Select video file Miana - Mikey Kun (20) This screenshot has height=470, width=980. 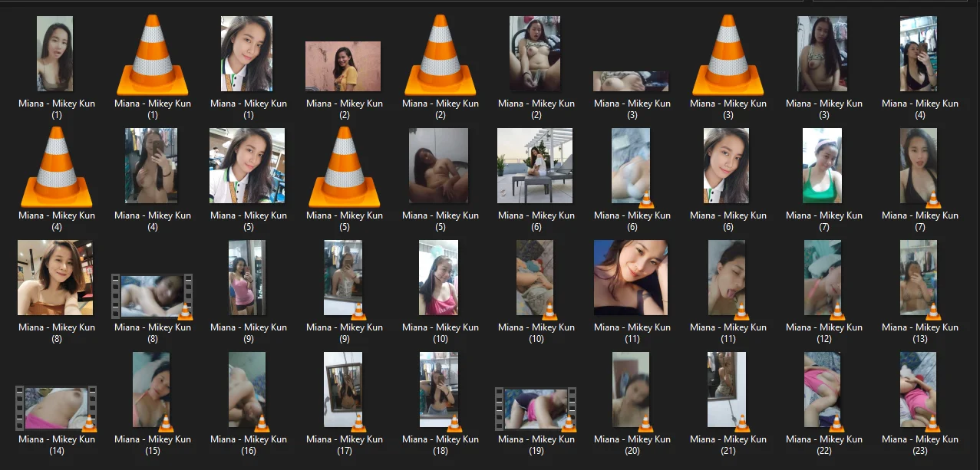tap(632, 391)
